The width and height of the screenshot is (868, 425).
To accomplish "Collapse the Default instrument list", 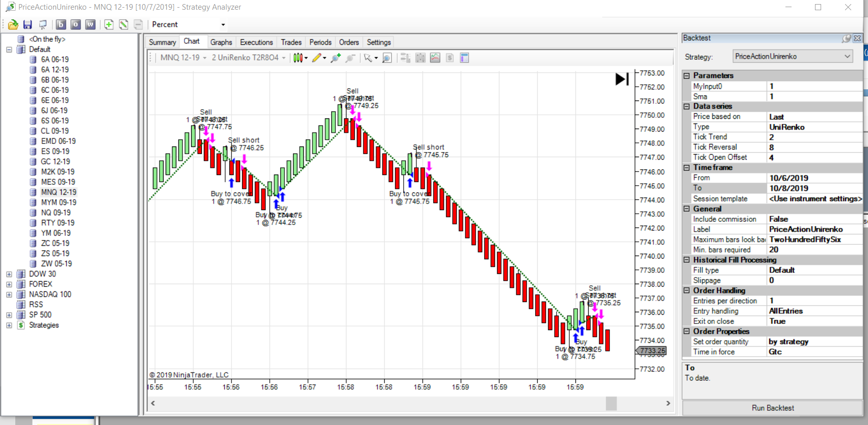I will [9, 49].
